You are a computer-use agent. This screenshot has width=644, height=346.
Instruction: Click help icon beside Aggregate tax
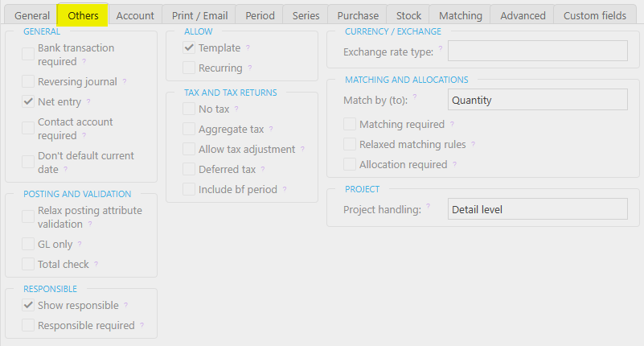pos(271,130)
